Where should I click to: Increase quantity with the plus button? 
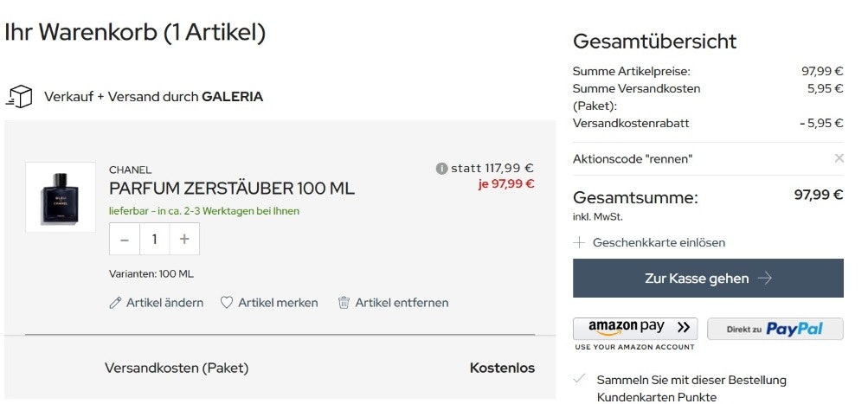(x=184, y=240)
